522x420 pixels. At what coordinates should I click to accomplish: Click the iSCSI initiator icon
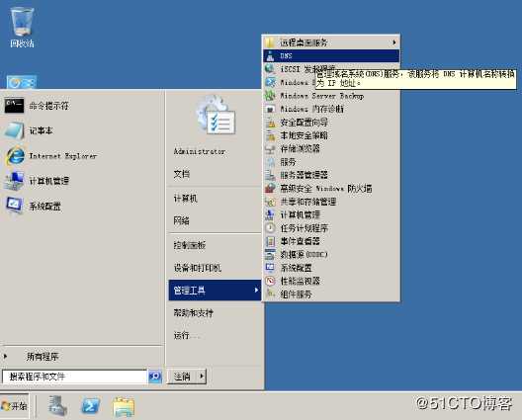point(270,69)
